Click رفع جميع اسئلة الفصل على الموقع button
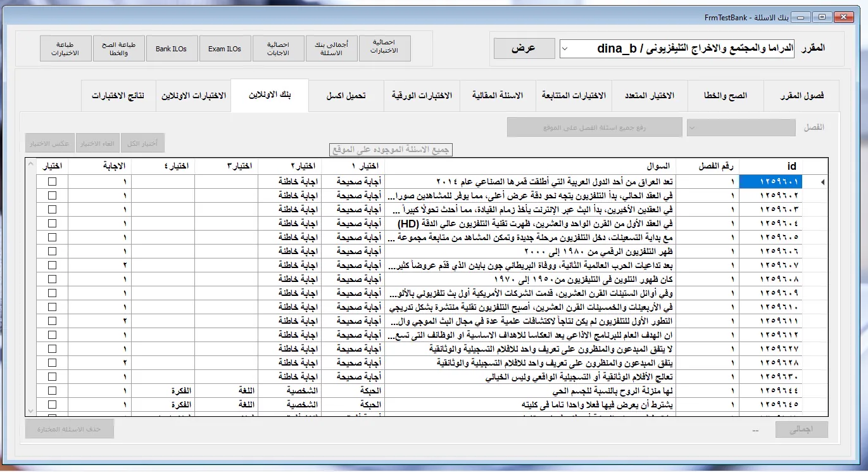Viewport: 868px width, 472px height. (594, 127)
